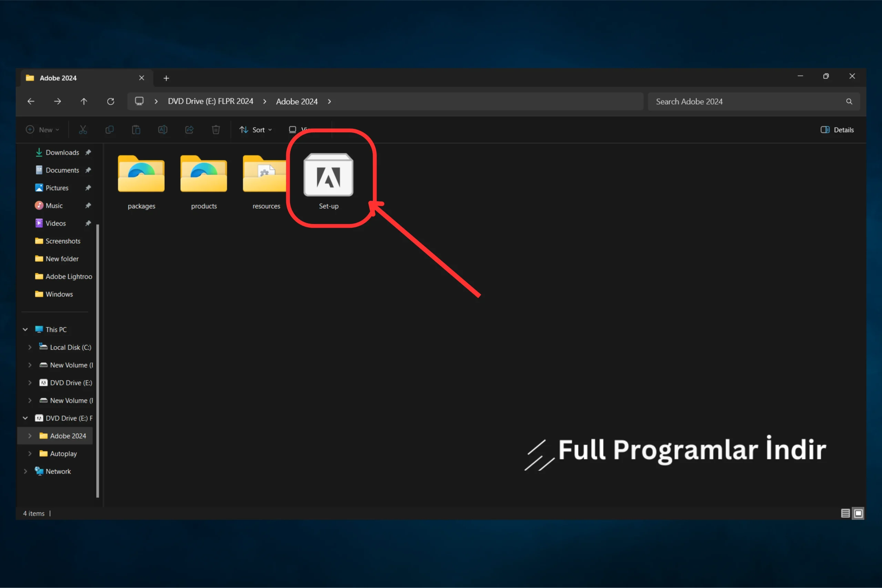This screenshot has height=588, width=882.
Task: Collapse the This PC tree node
Action: coord(25,330)
